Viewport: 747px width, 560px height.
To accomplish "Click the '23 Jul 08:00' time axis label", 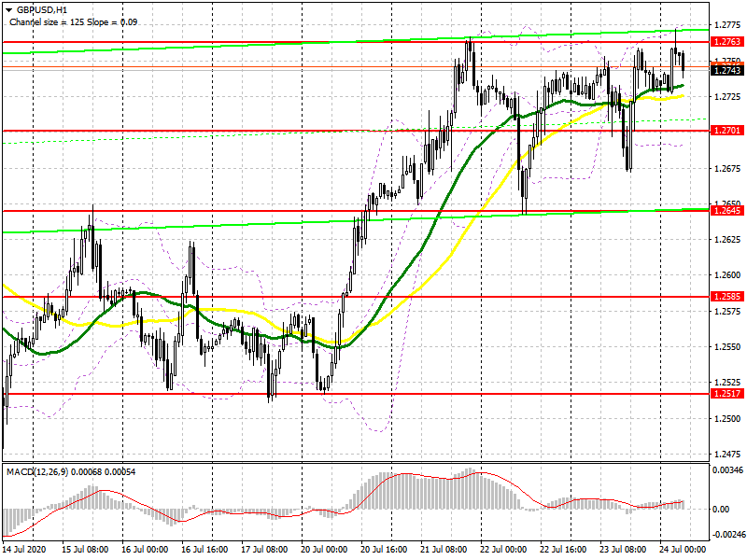I will [x=623, y=549].
